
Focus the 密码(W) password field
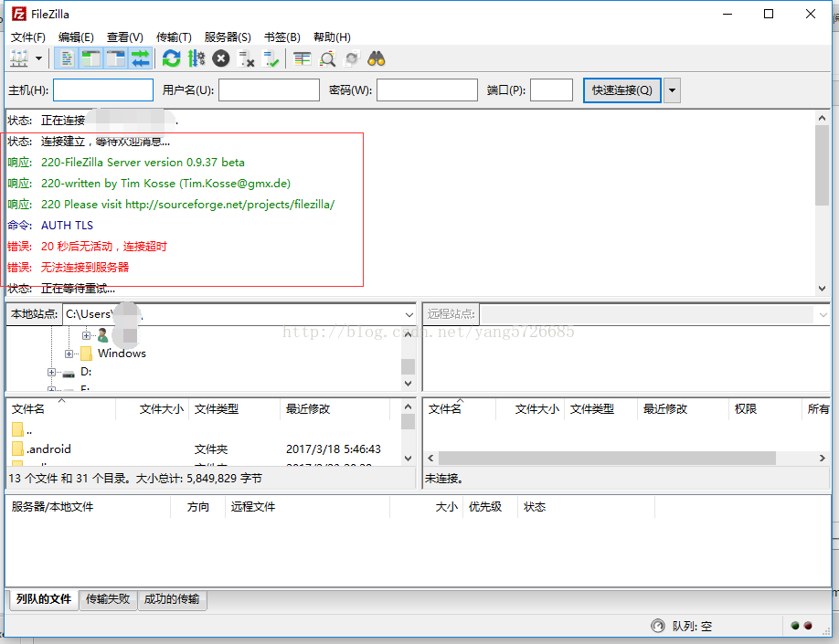[427, 90]
